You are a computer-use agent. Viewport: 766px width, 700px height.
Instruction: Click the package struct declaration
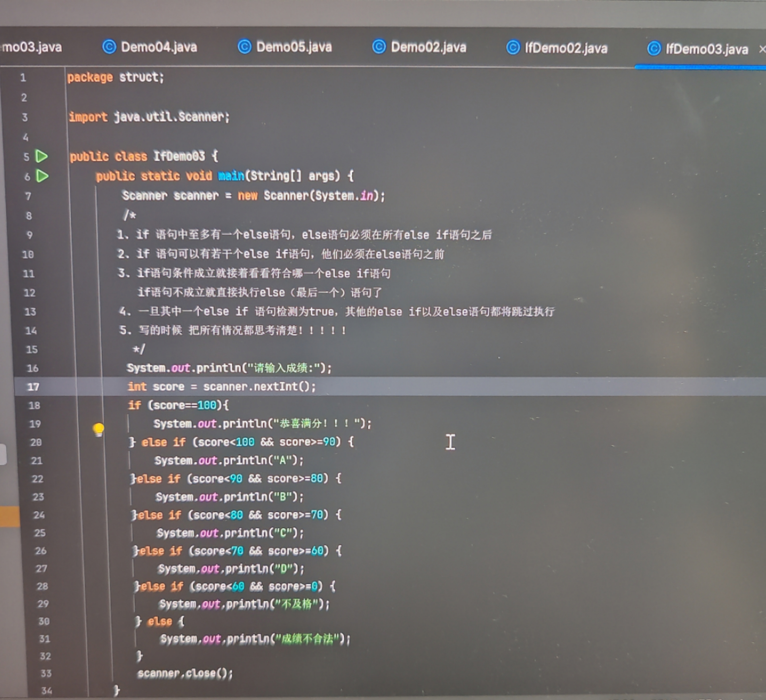pyautogui.click(x=115, y=77)
